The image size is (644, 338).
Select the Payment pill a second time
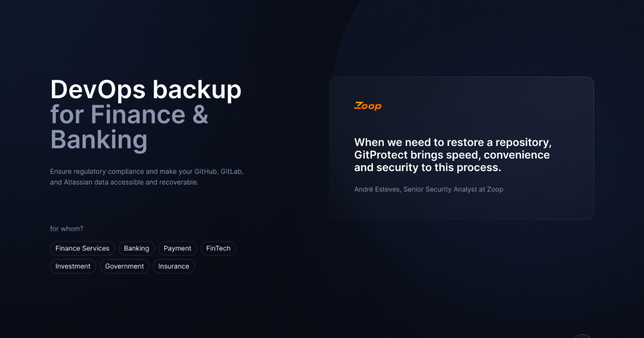coord(178,248)
